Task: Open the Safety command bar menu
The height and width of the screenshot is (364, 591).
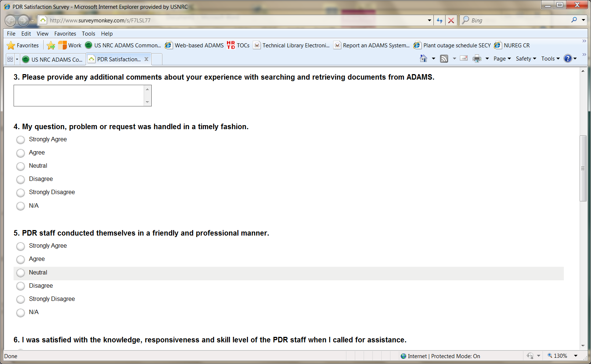Action: coord(526,59)
